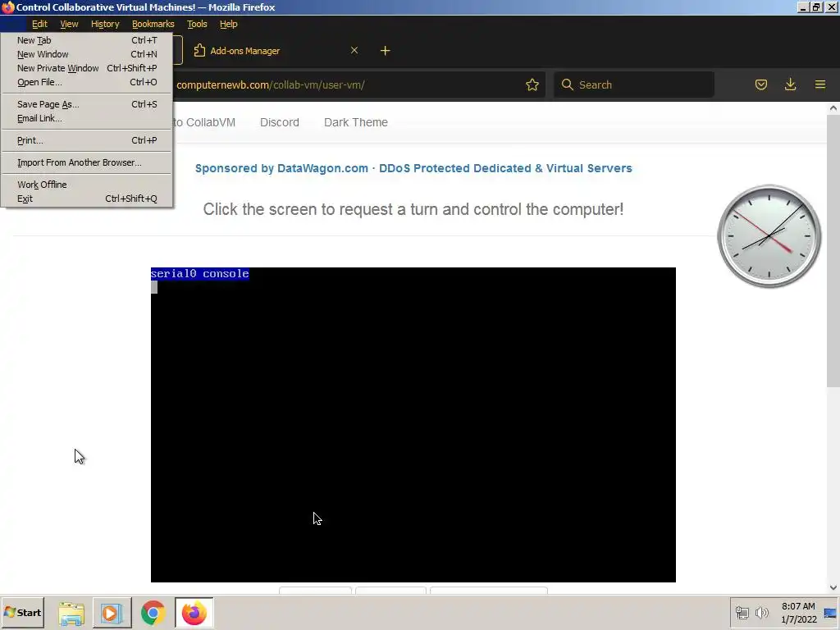
Task: Select Save Page As... menu entry
Action: (87, 104)
